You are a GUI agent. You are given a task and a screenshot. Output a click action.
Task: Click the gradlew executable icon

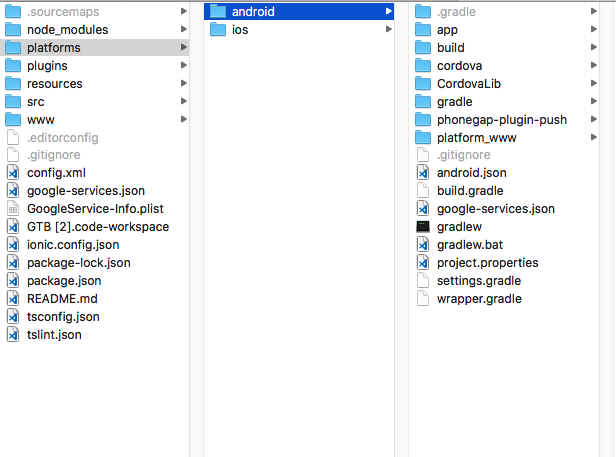click(423, 227)
